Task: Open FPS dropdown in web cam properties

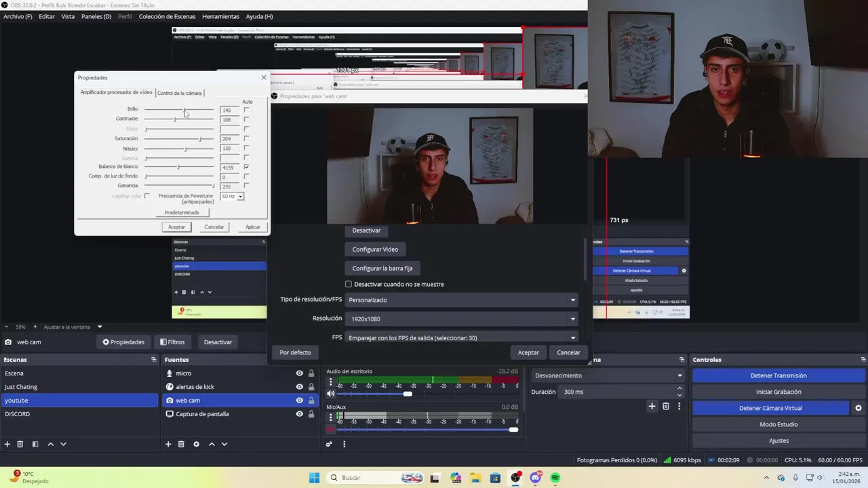Action: point(462,338)
